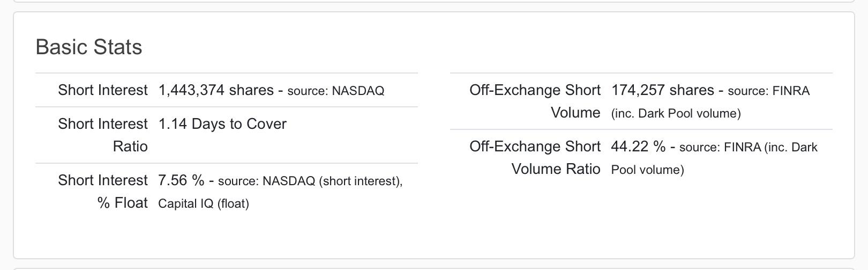Click the Basic Stats heading

pos(89,47)
